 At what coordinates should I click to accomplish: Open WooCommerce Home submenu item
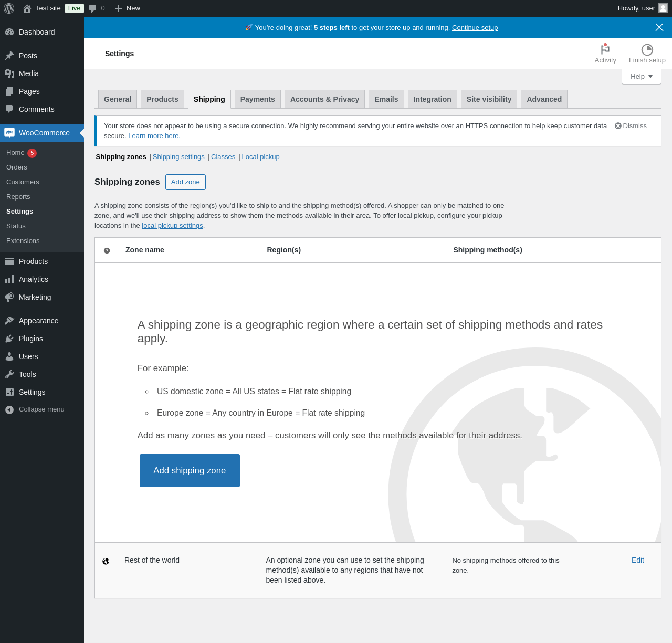(x=15, y=153)
